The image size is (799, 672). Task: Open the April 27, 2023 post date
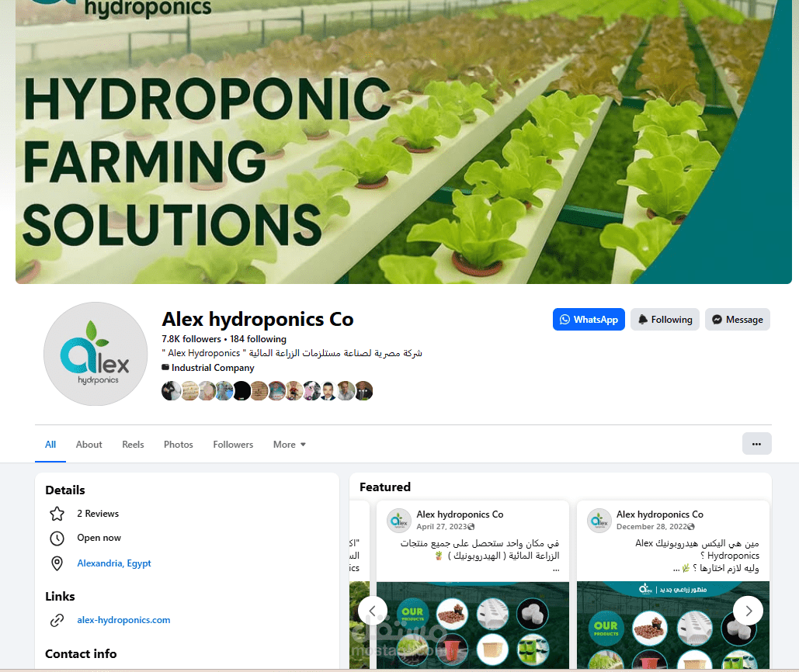click(x=441, y=527)
